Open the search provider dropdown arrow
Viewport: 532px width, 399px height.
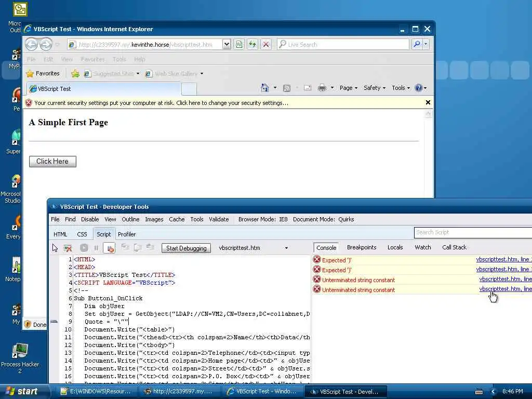[426, 44]
